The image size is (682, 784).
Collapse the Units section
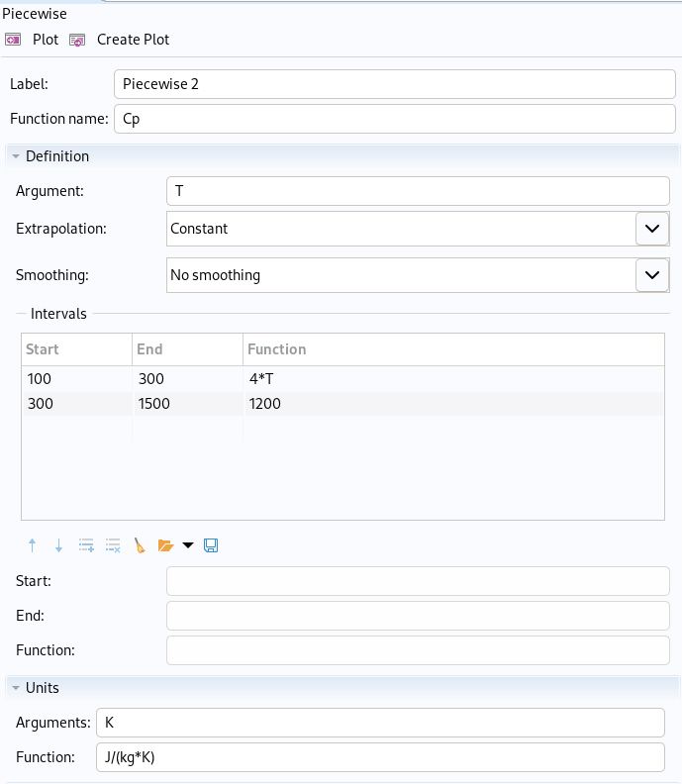17,688
